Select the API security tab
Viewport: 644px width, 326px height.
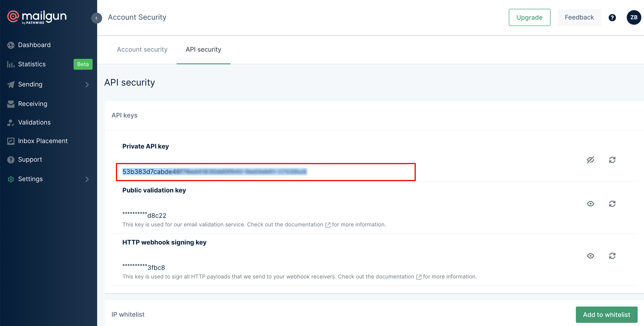[203, 50]
